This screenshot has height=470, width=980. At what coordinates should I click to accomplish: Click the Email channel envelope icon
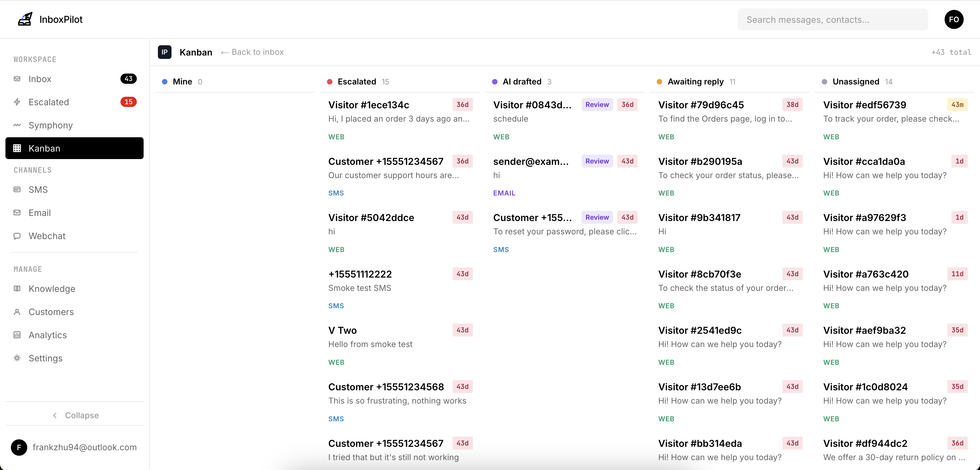tap(17, 213)
